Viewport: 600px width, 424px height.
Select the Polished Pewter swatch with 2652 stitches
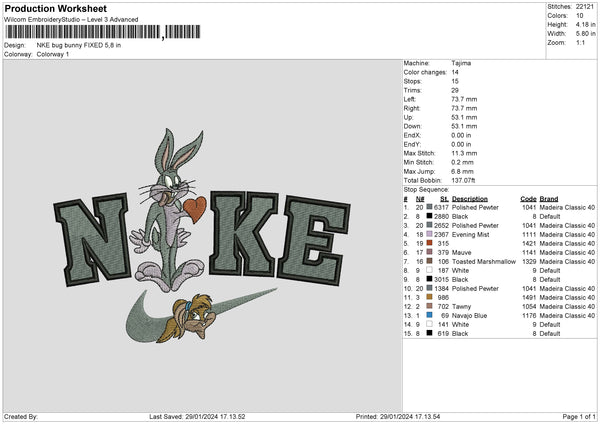point(429,225)
